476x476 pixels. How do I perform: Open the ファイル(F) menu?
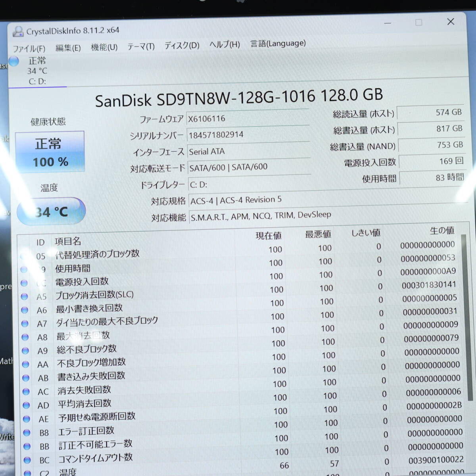pos(29,48)
